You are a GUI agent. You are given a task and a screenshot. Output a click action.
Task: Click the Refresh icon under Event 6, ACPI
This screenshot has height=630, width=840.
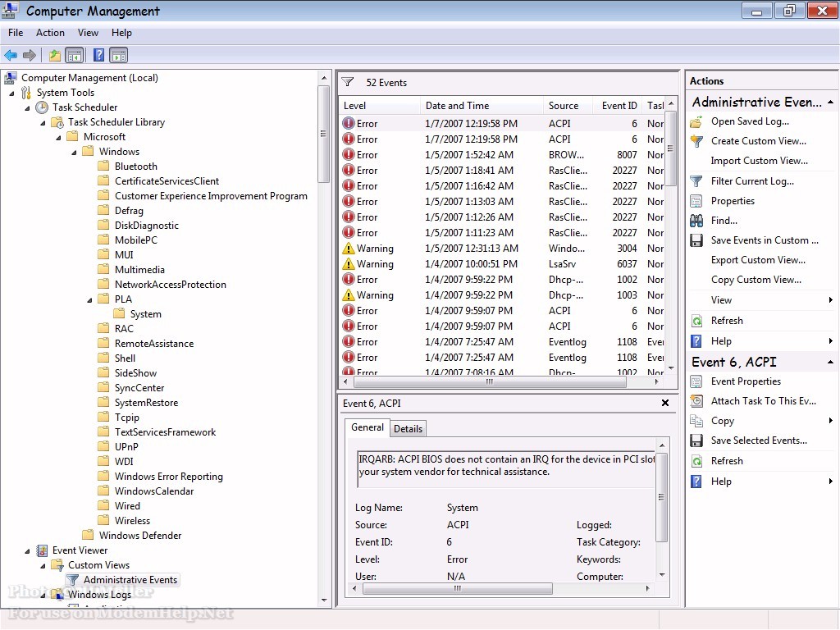(696, 461)
